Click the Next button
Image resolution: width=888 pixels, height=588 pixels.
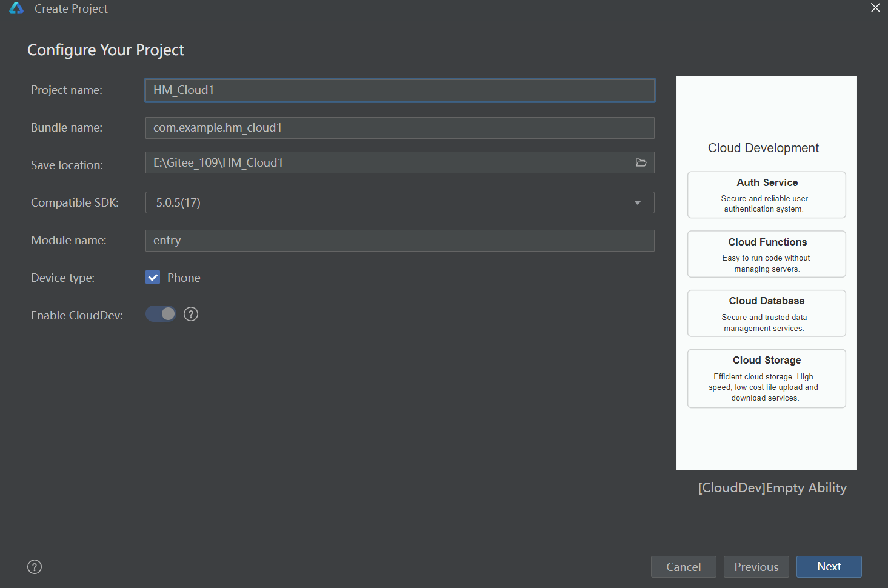[829, 567]
